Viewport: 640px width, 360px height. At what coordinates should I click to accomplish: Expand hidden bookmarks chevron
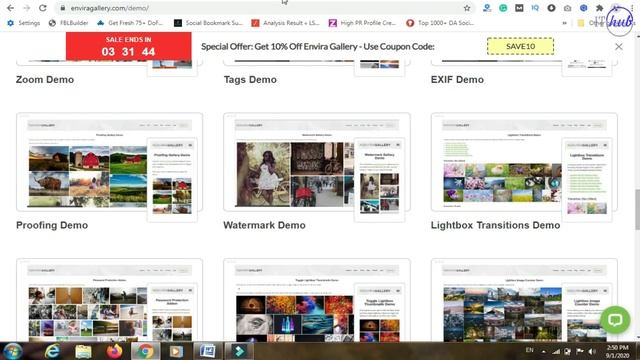(564, 23)
